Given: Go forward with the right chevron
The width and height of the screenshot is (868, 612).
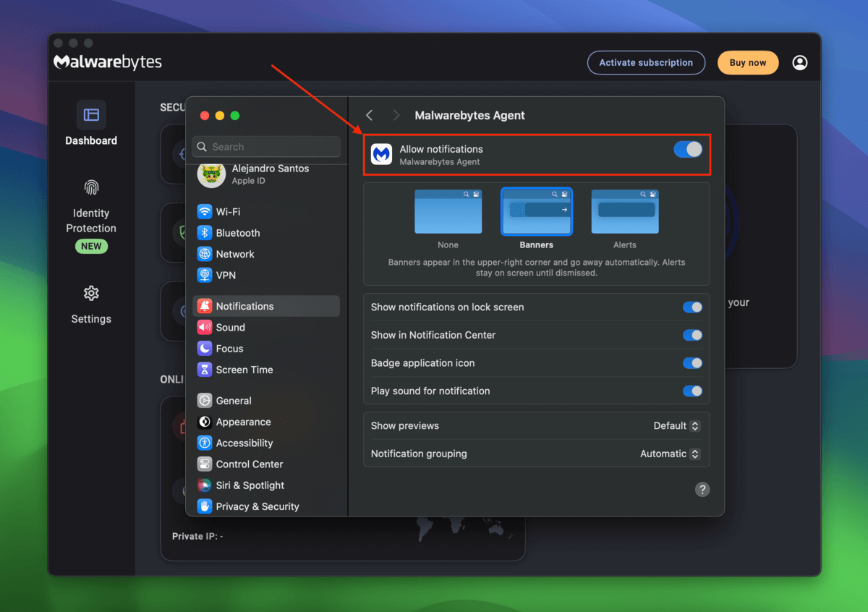Looking at the screenshot, I should (x=396, y=115).
